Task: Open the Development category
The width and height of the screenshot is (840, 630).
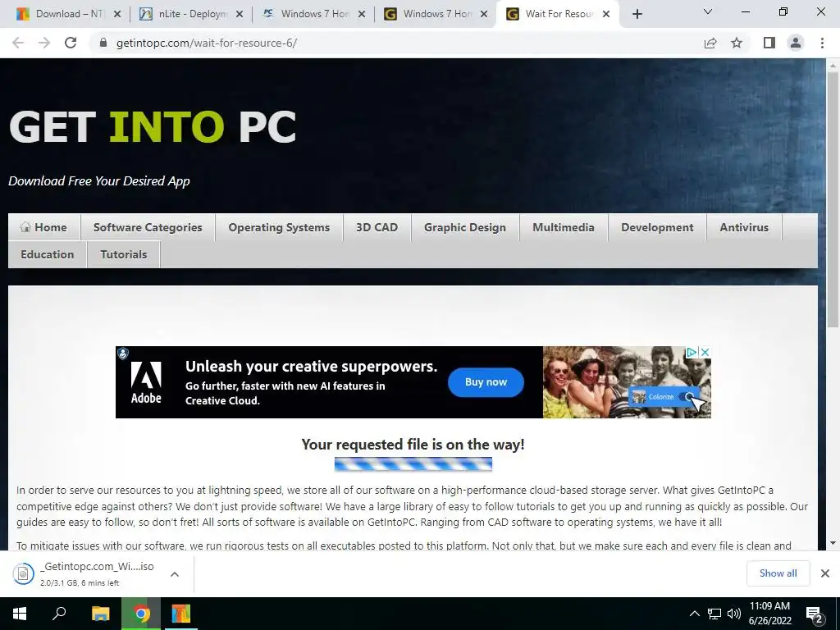Action: (x=657, y=227)
